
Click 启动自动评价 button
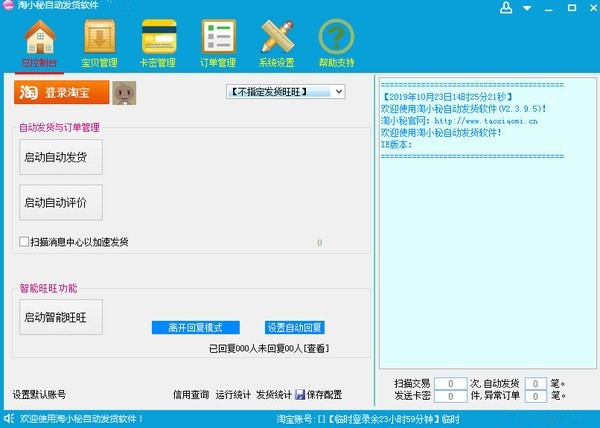tap(61, 202)
